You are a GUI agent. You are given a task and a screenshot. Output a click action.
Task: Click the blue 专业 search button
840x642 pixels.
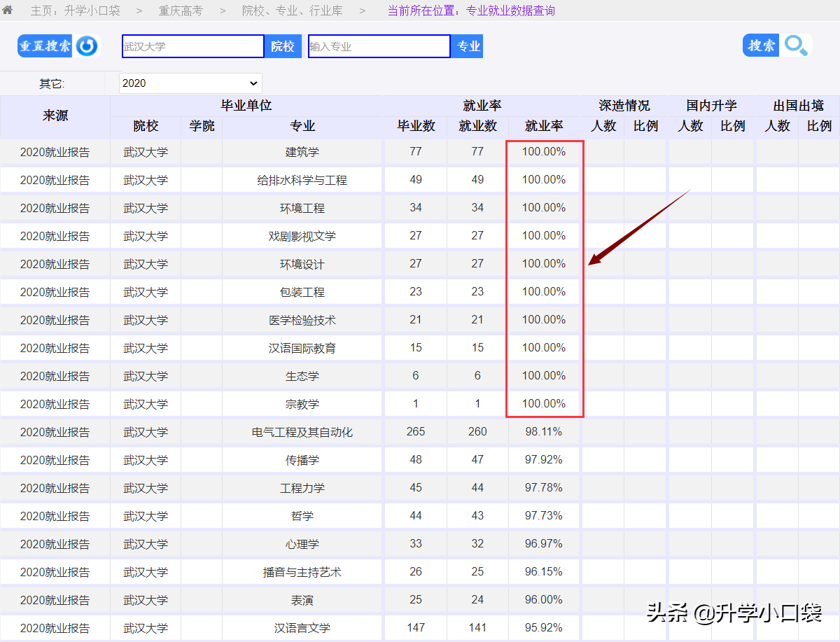(x=466, y=46)
